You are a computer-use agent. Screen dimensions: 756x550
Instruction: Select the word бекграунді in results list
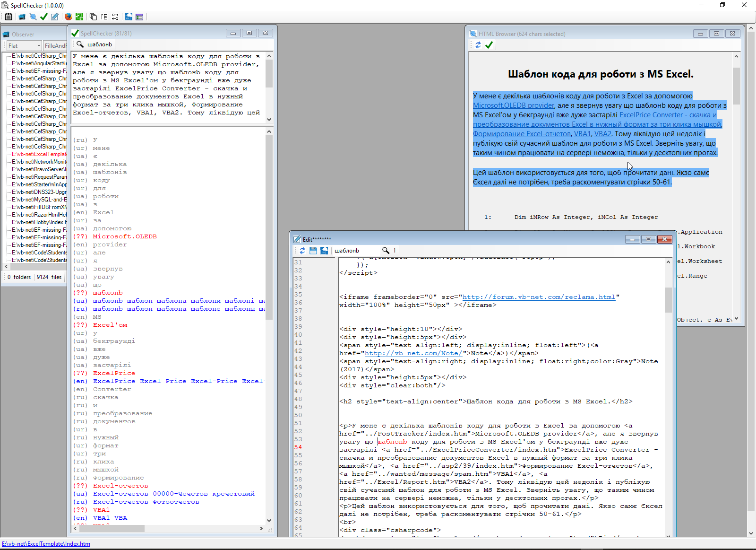click(x=114, y=341)
